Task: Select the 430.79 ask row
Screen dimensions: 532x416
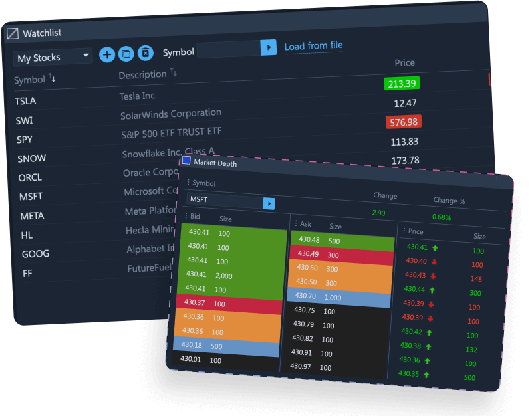Action: 336,326
